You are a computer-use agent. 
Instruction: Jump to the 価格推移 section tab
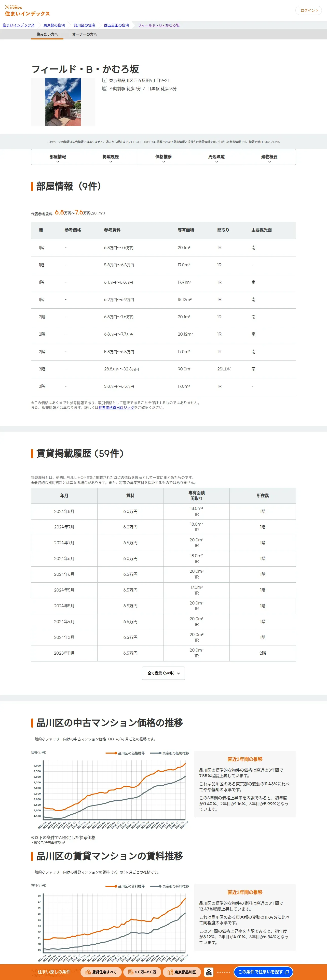coord(163,157)
